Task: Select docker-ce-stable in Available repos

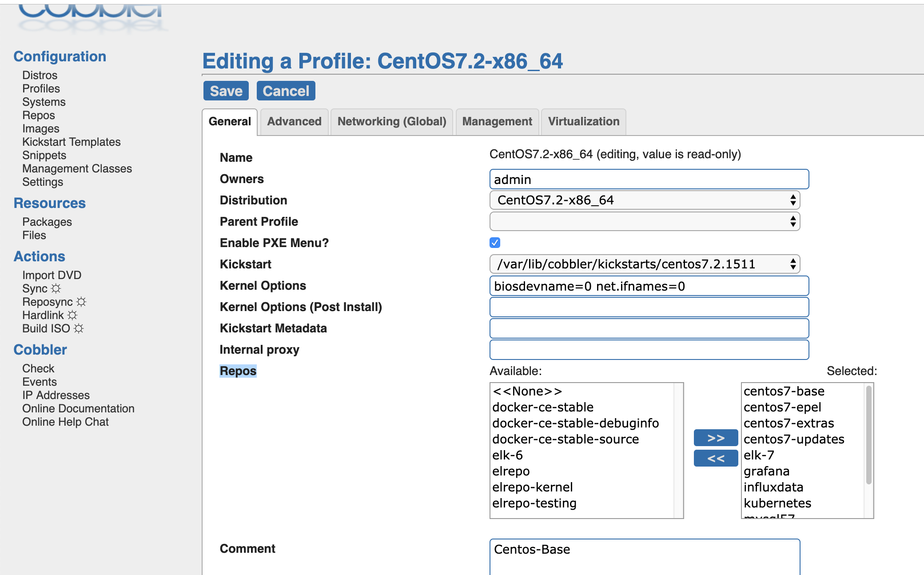Action: (x=543, y=407)
